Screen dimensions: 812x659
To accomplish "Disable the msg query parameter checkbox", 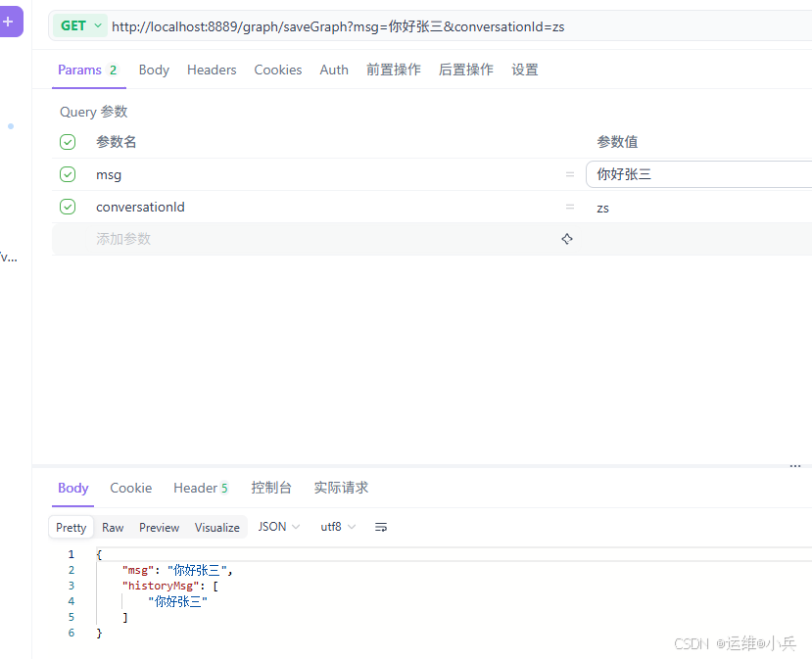I will [x=67, y=174].
